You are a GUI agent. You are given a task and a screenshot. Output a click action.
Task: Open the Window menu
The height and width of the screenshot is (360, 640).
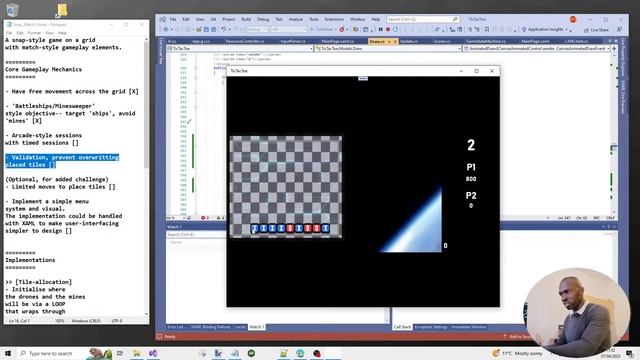pyautogui.click(x=358, y=19)
